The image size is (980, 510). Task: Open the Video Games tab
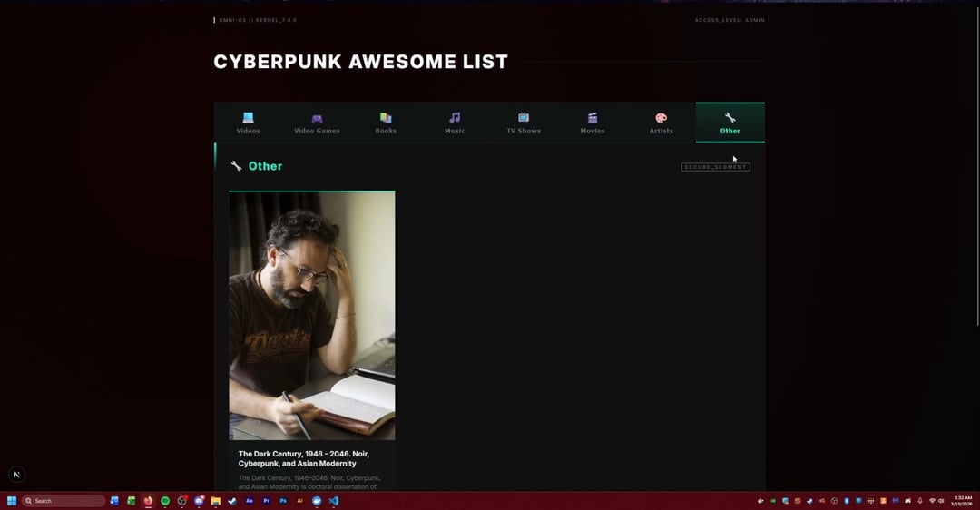(x=317, y=123)
